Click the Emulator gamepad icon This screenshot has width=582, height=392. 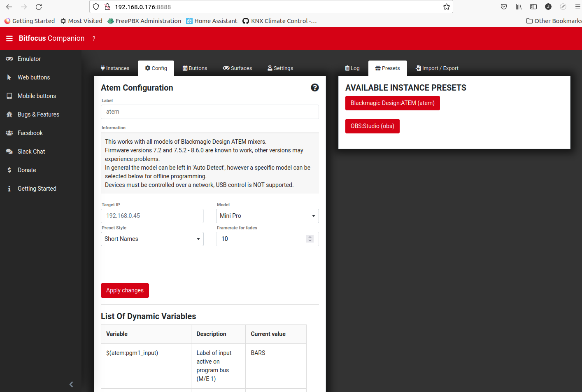[x=9, y=59]
